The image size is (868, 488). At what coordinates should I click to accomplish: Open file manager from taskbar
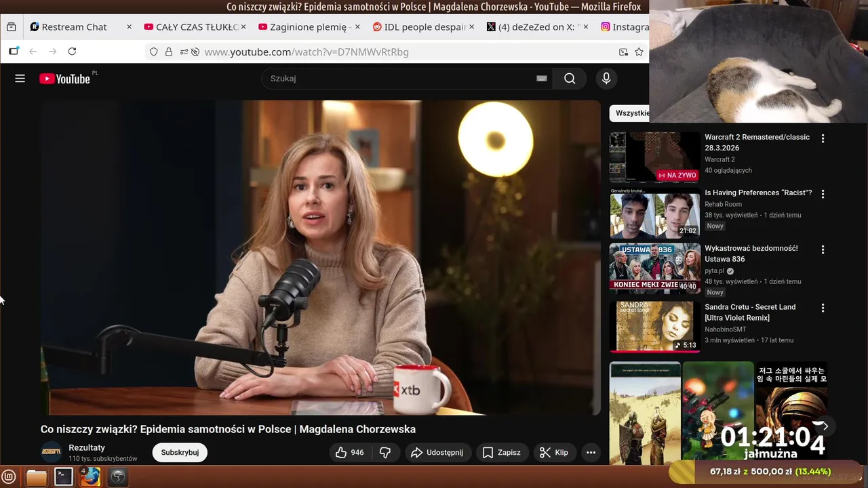(x=36, y=477)
